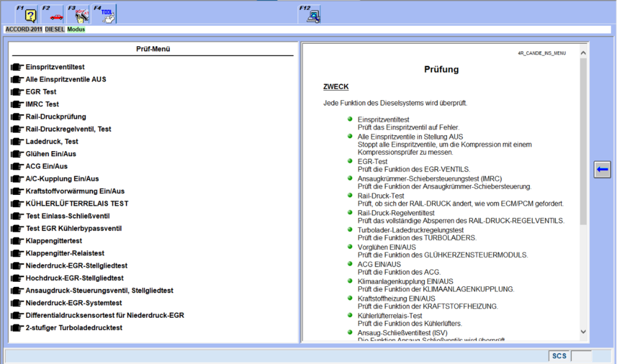Click the scroll-down arrow on Prüfung panel
Viewport: 617px width, 364px height.
pos(582,331)
